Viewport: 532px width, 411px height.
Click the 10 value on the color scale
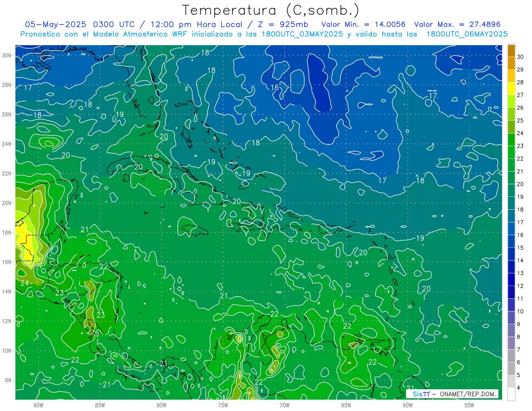[x=520, y=311]
